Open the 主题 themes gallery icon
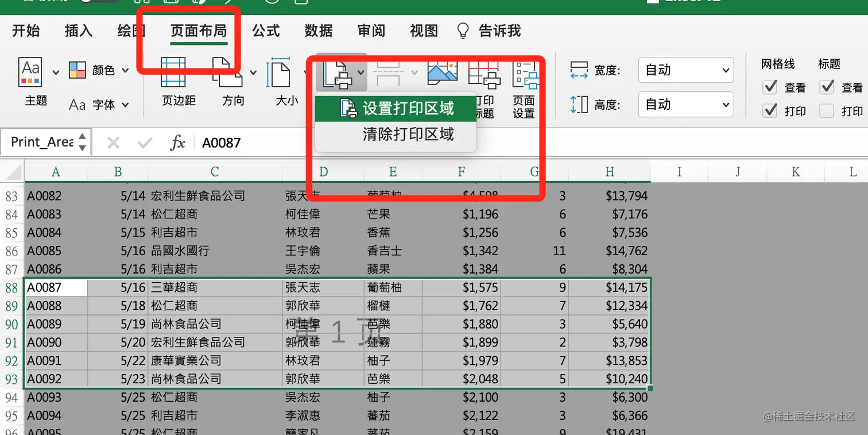868x435 pixels. click(30, 72)
